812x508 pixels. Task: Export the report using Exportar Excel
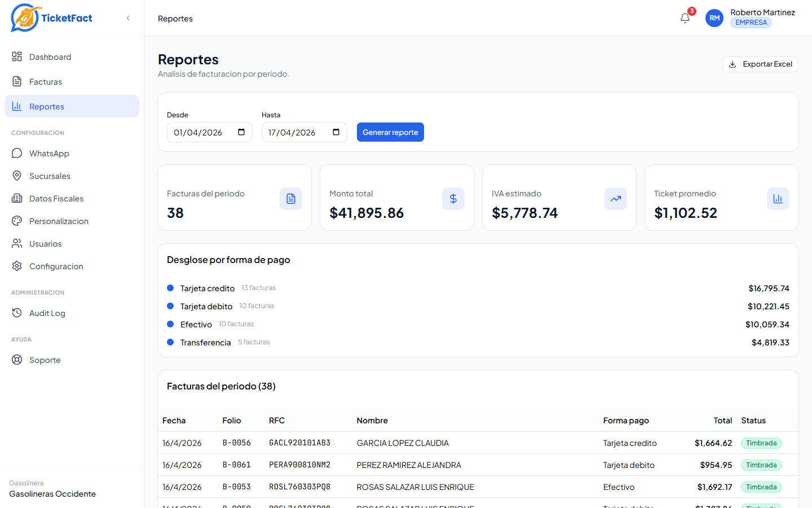760,64
